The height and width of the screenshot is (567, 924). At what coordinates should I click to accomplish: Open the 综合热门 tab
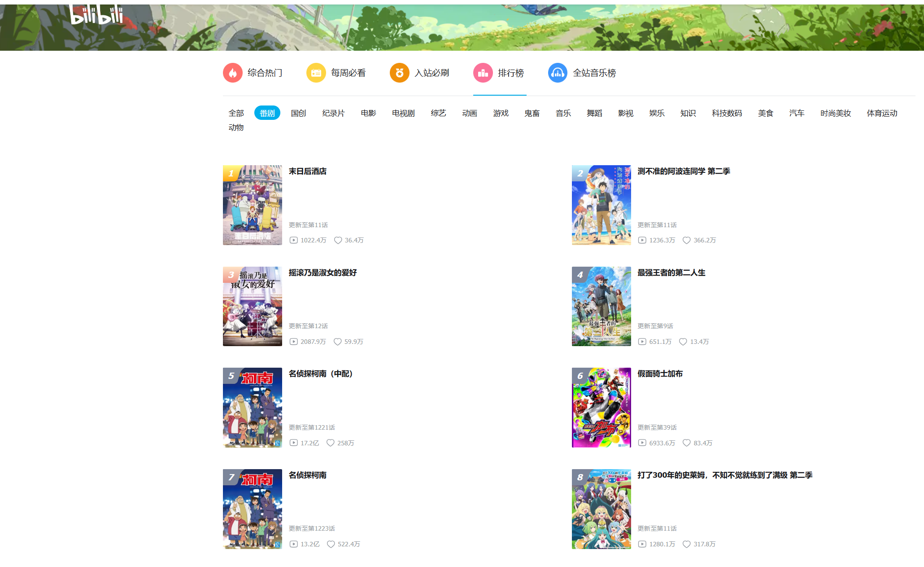pos(253,73)
